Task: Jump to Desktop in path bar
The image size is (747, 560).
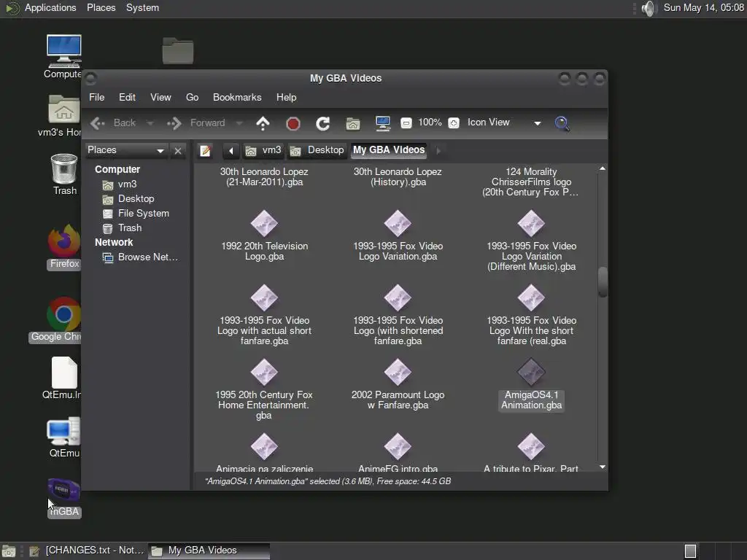Action: point(317,150)
